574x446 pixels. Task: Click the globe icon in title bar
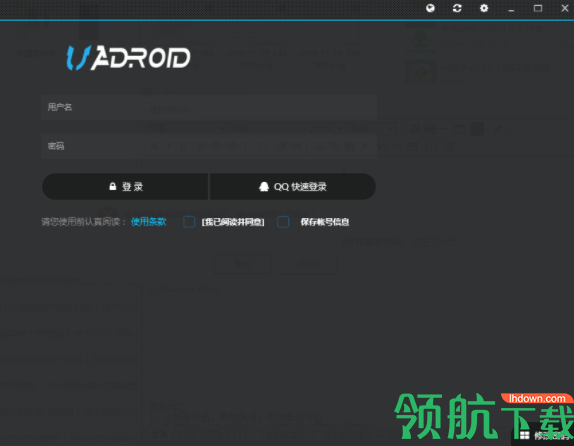click(x=430, y=8)
